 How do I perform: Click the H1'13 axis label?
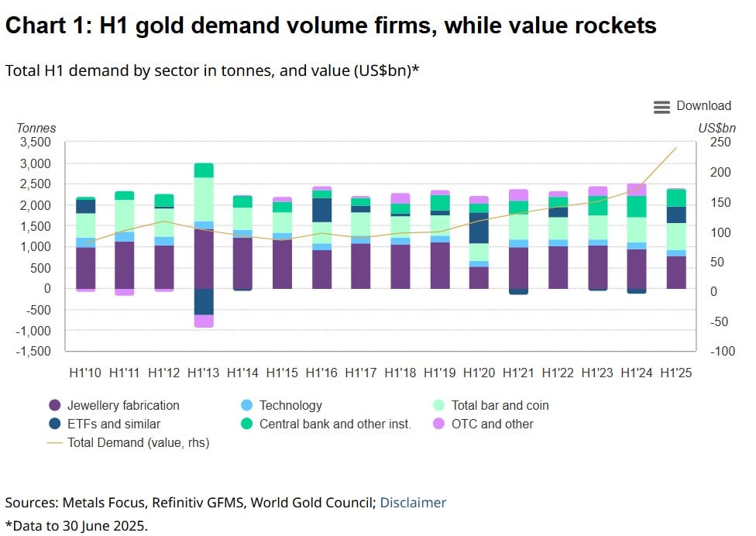click(203, 373)
